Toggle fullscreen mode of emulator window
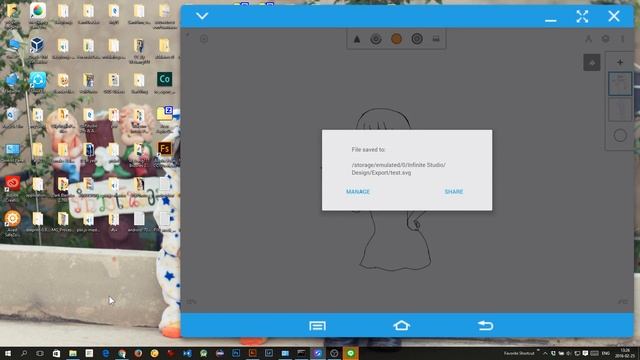This screenshot has width=640, height=360. pos(582,16)
